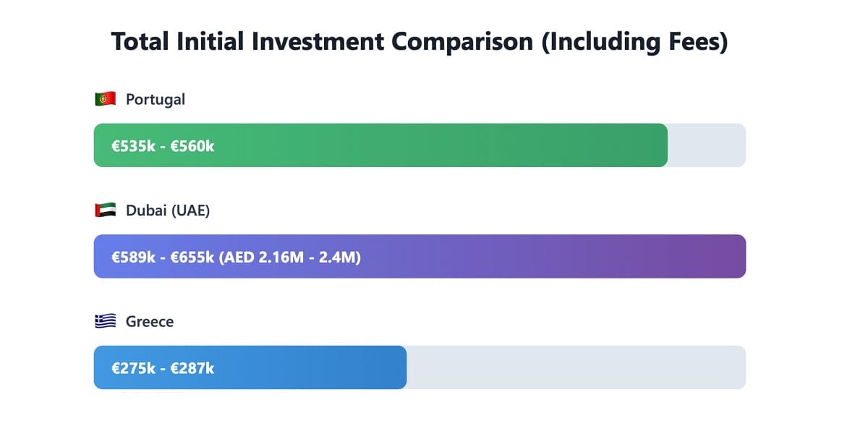Click the green Portugal investment bar
The height and width of the screenshot is (434, 868).
[x=434, y=145]
